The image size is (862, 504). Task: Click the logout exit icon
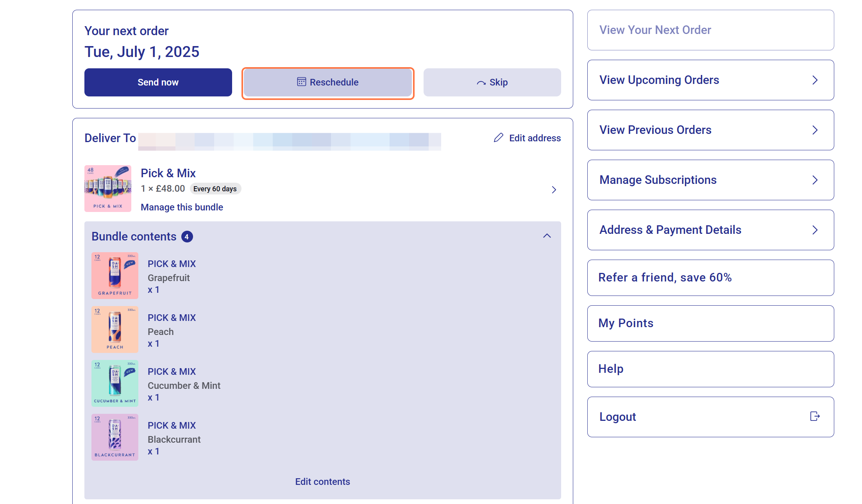(815, 417)
